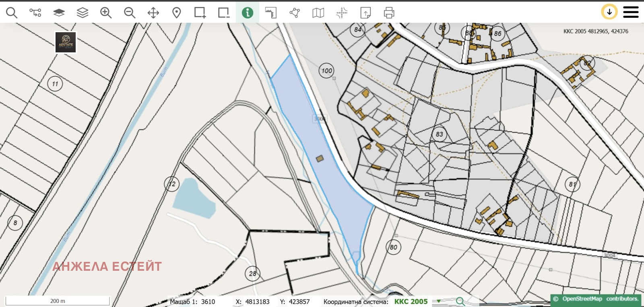Open the OpenStreetMap attribution link

point(582,299)
